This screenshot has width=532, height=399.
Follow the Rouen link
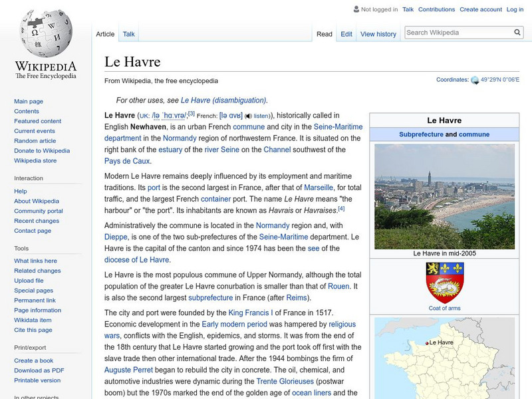coord(338,287)
